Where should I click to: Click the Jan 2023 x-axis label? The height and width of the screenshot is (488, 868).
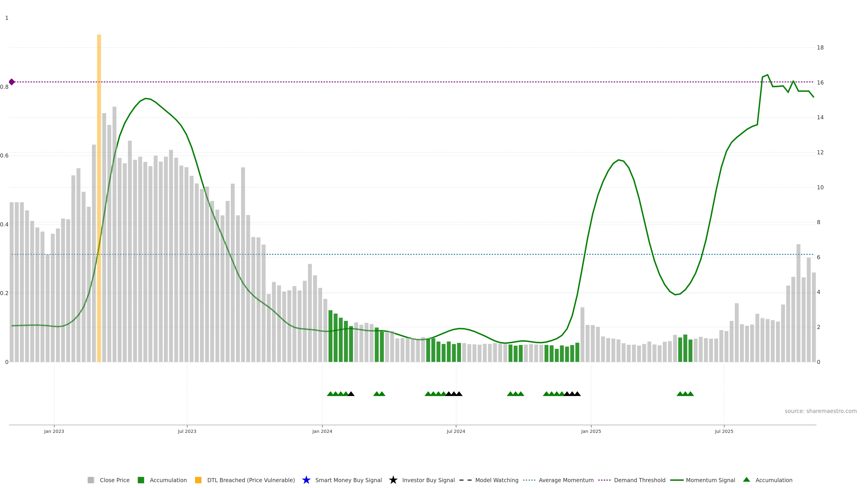(x=54, y=431)
